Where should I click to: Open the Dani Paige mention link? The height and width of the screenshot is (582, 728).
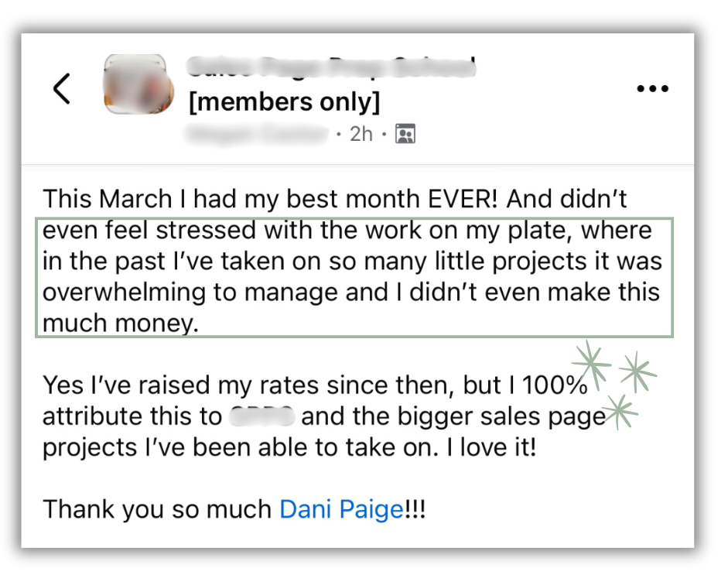341,509
